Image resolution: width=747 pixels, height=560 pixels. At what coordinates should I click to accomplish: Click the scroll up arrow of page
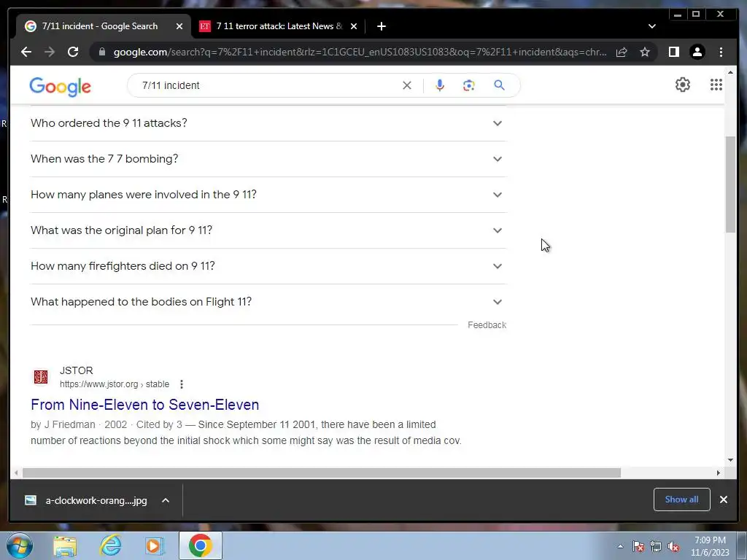click(x=730, y=72)
